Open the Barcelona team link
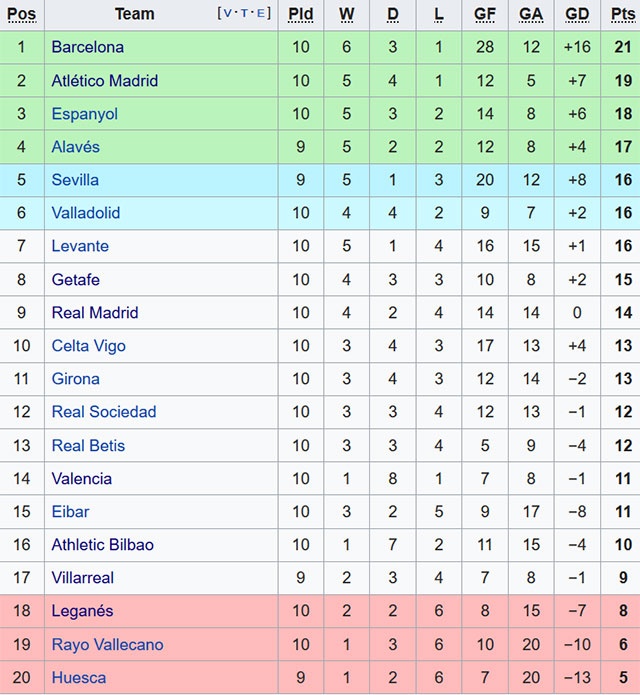The height and width of the screenshot is (695, 640). click(x=88, y=47)
